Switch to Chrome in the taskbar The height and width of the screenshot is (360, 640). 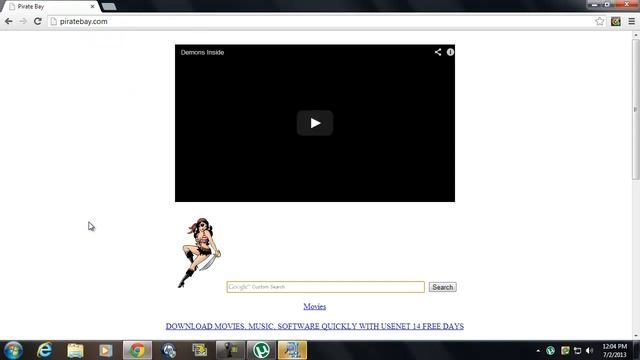point(138,350)
